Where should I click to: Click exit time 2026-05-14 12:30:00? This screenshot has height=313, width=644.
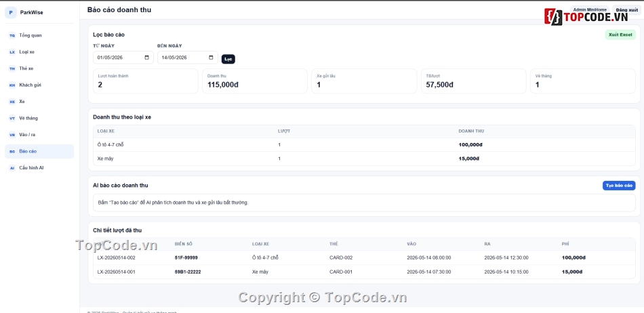click(x=506, y=257)
